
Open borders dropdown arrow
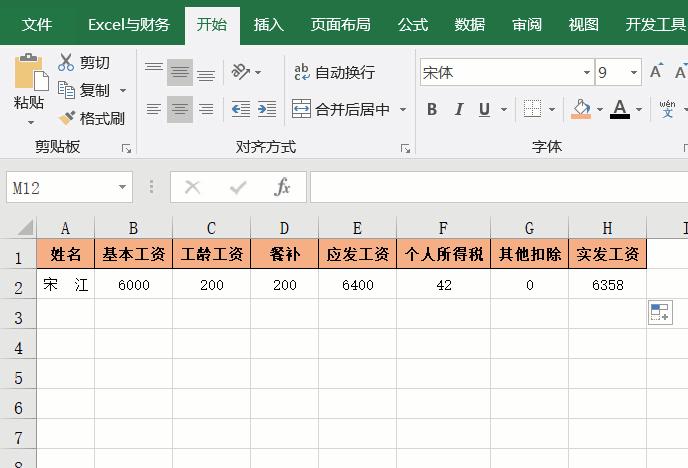click(x=552, y=110)
